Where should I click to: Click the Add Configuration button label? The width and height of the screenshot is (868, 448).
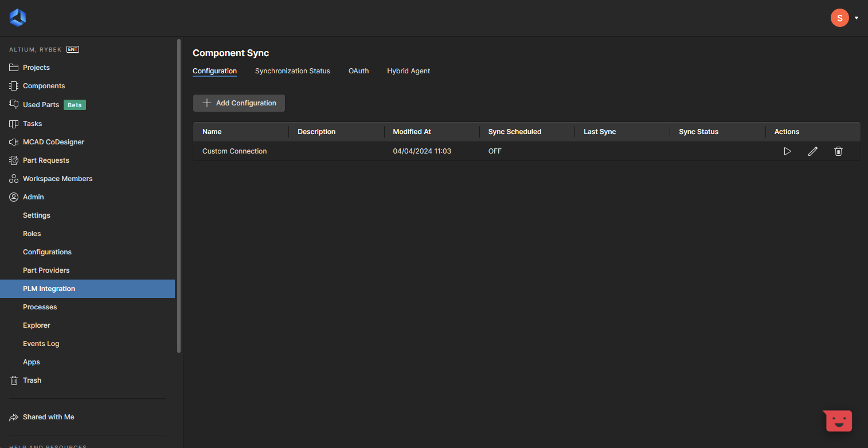pyautogui.click(x=246, y=103)
